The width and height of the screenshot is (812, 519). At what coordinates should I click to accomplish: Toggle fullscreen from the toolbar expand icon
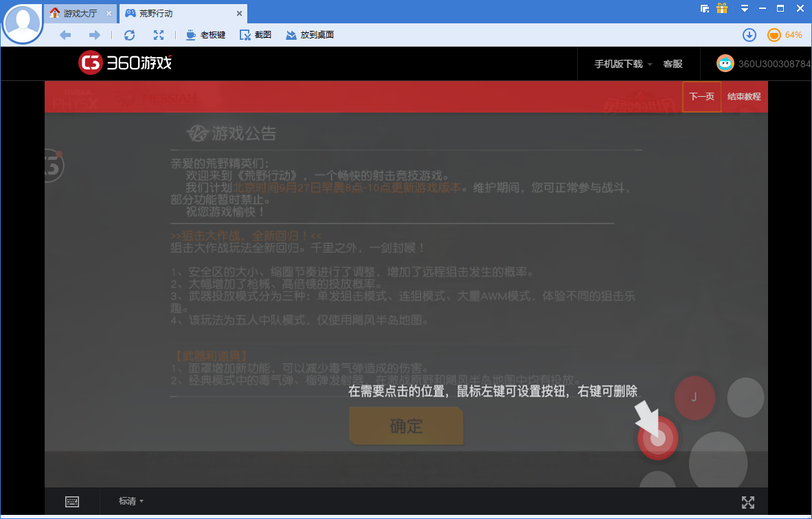coord(159,35)
